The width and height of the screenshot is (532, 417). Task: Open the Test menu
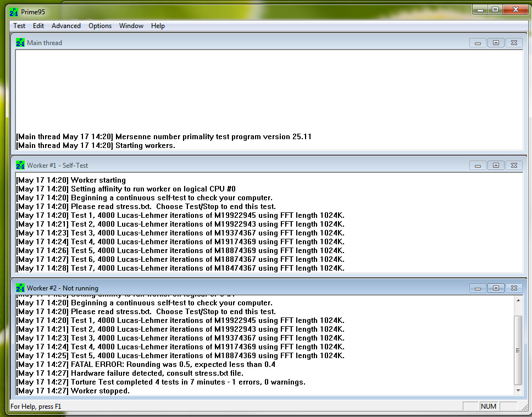(x=19, y=26)
